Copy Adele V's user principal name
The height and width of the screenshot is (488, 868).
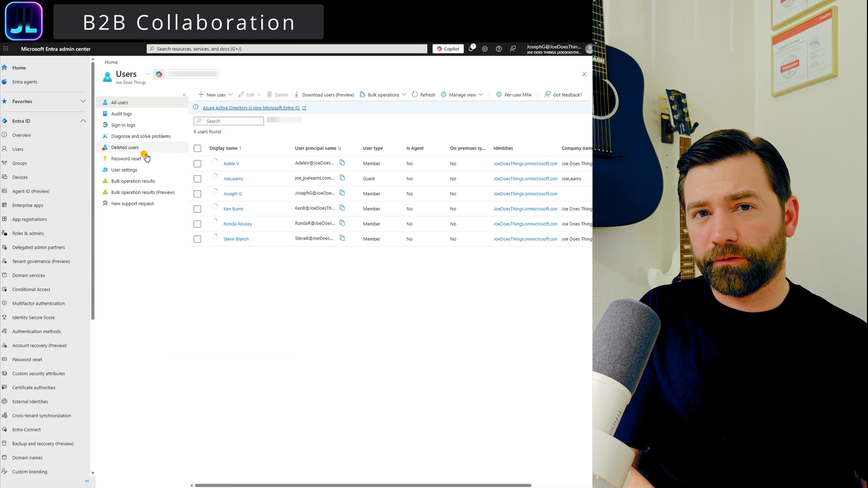342,163
